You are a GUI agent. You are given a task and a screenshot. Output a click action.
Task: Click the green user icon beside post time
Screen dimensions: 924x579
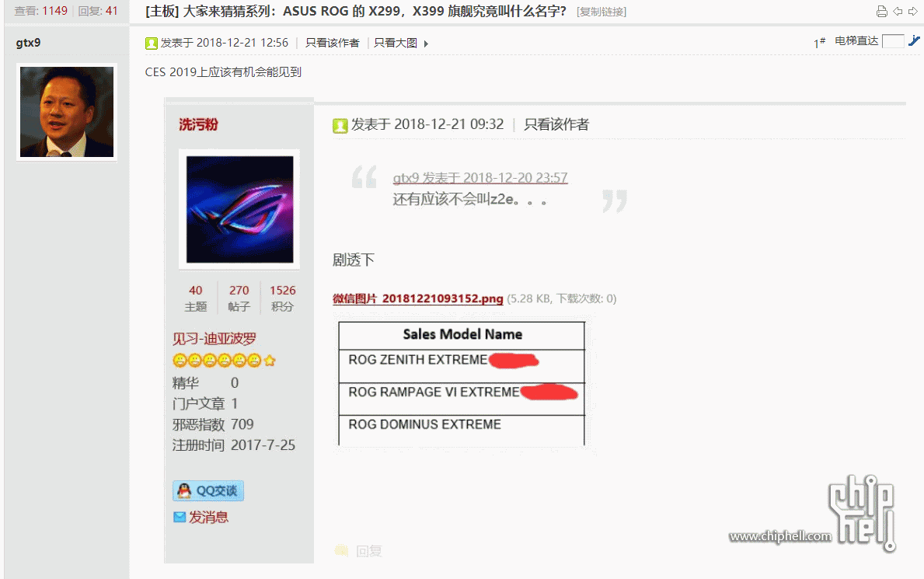[x=152, y=43]
